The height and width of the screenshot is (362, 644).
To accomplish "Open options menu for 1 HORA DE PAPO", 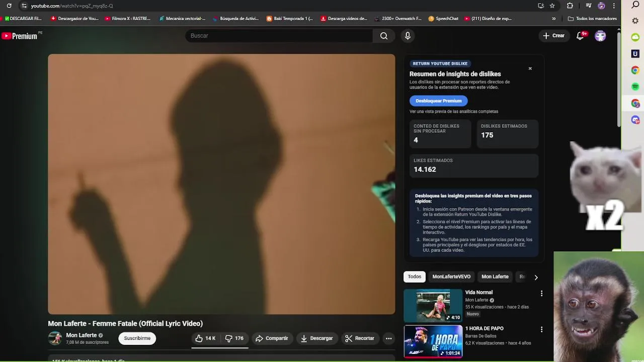I will 541,329.
